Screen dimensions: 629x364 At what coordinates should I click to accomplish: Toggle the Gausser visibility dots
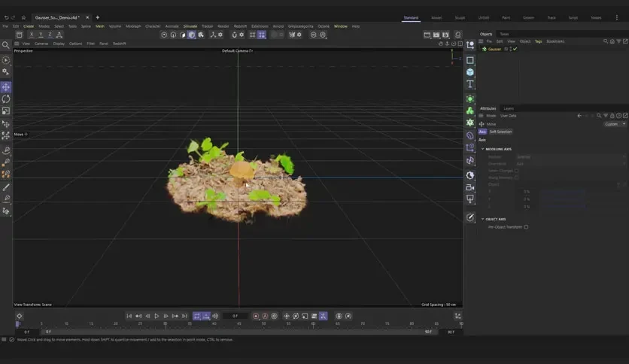click(511, 49)
